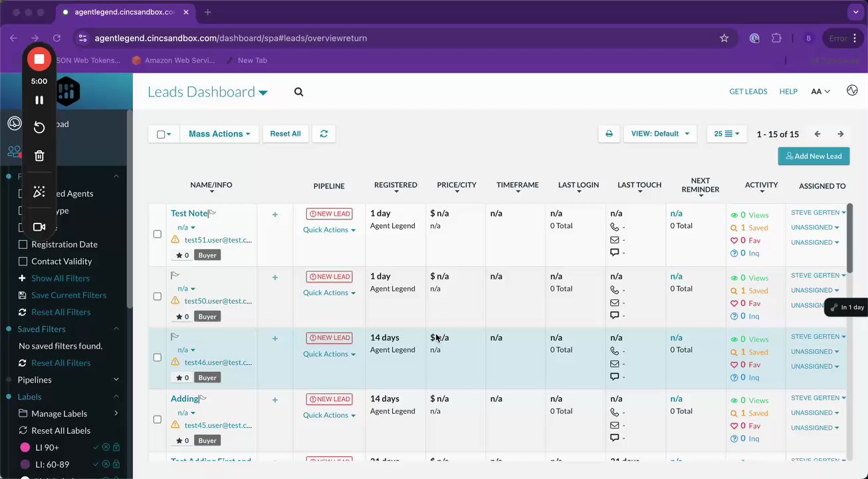868x479 pixels.
Task: Click the printer icon button
Action: (609, 134)
